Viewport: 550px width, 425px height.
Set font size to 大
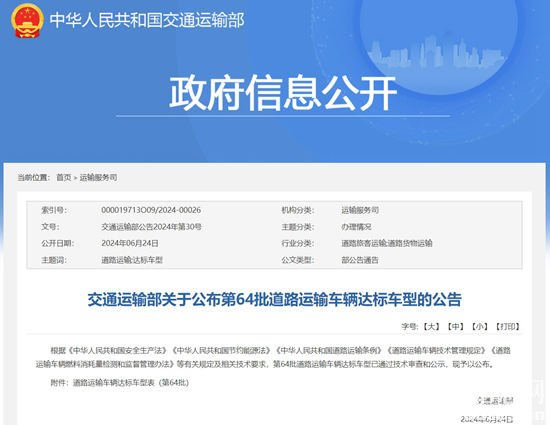pyautogui.click(x=431, y=326)
